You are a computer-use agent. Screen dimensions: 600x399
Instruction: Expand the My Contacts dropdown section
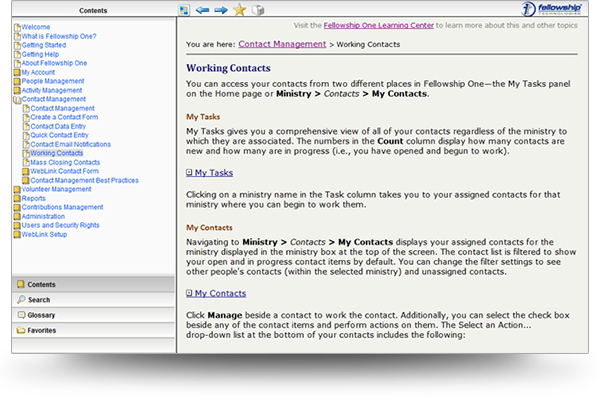point(216,293)
